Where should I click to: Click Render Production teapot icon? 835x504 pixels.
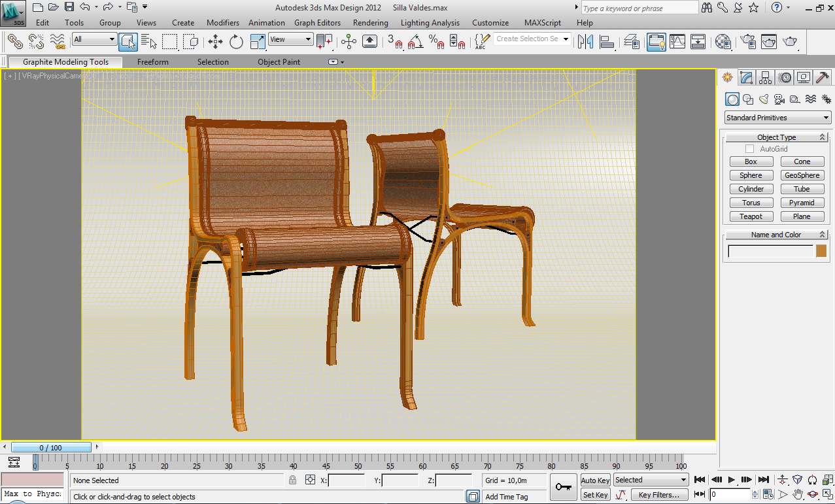coord(790,42)
